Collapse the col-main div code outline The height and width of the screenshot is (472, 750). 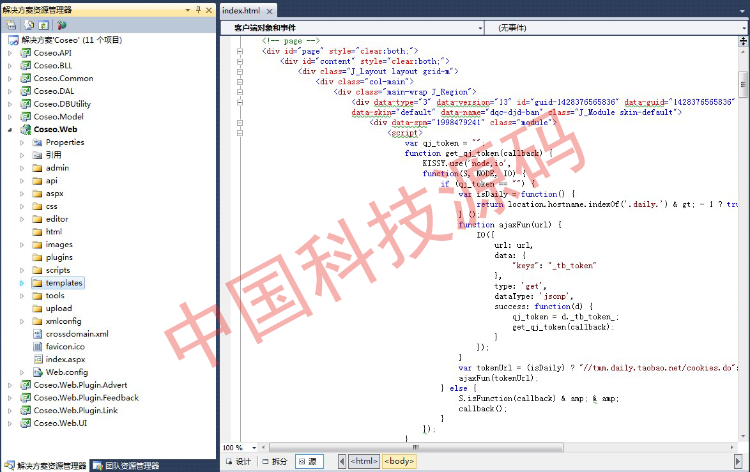[x=240, y=82]
